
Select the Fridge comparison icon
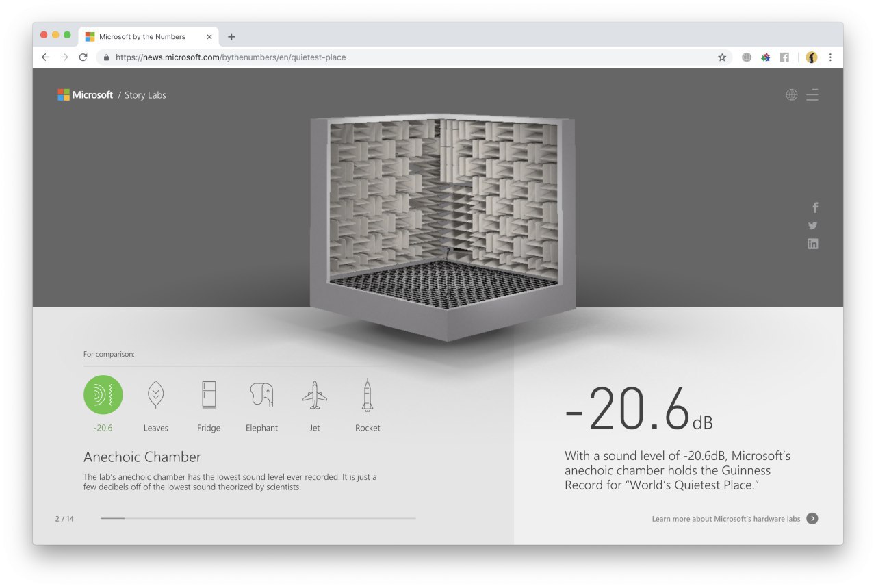(209, 395)
